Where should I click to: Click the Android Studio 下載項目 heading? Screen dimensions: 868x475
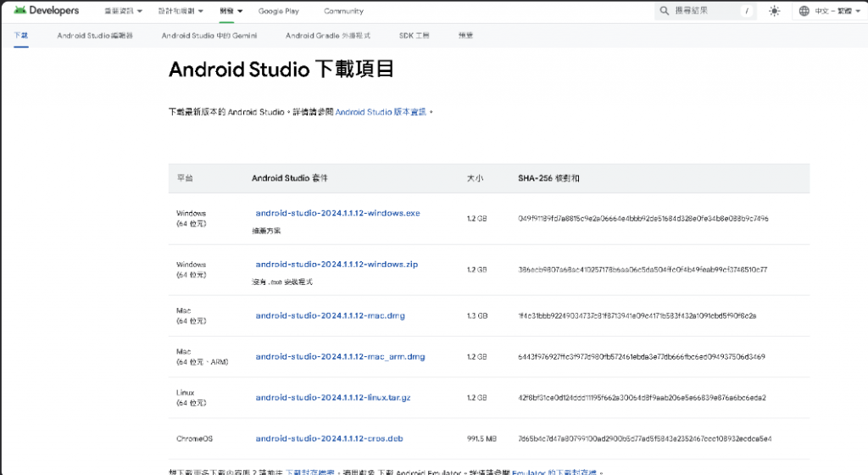coord(281,70)
